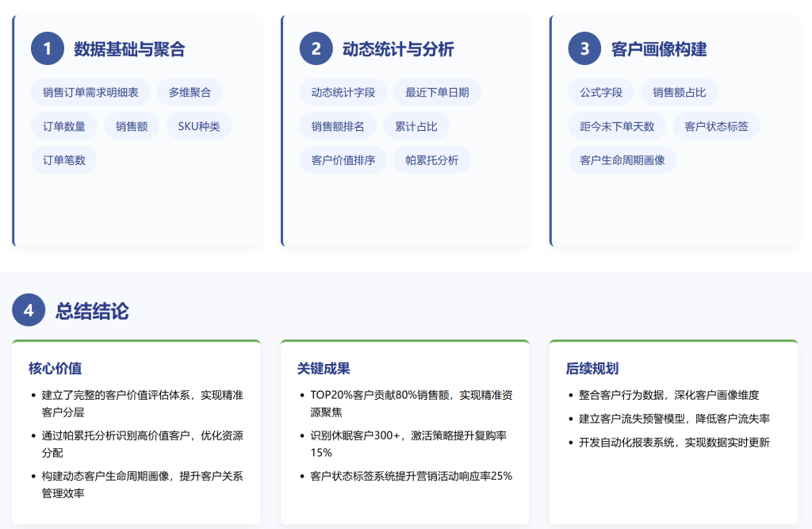Click the bullet 整合客户行为数据

669,395
